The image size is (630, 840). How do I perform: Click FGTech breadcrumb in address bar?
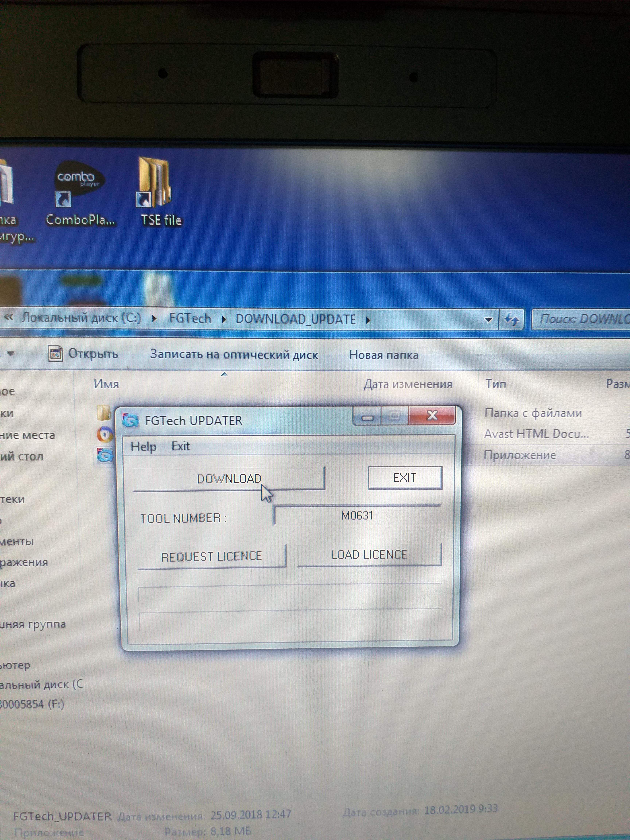click(190, 318)
